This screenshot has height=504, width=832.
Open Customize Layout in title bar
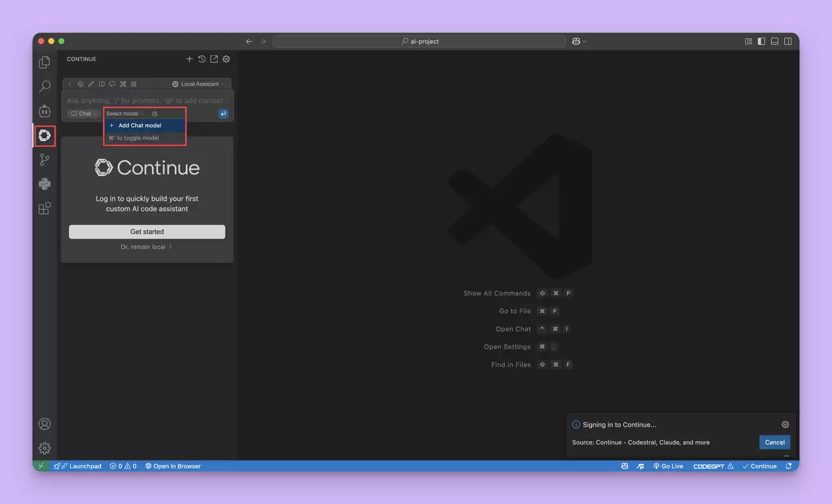pos(748,42)
